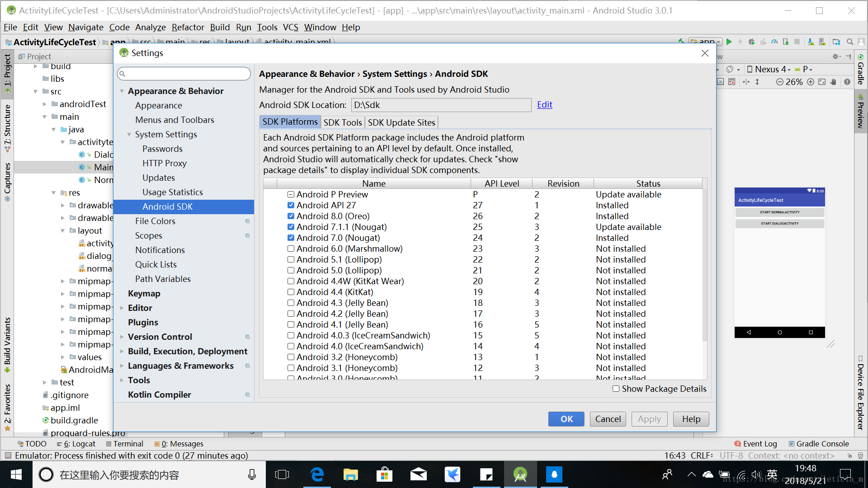Check the Android 4.4 (KitKat) checkbox
This screenshot has width=868, height=488.
click(291, 292)
